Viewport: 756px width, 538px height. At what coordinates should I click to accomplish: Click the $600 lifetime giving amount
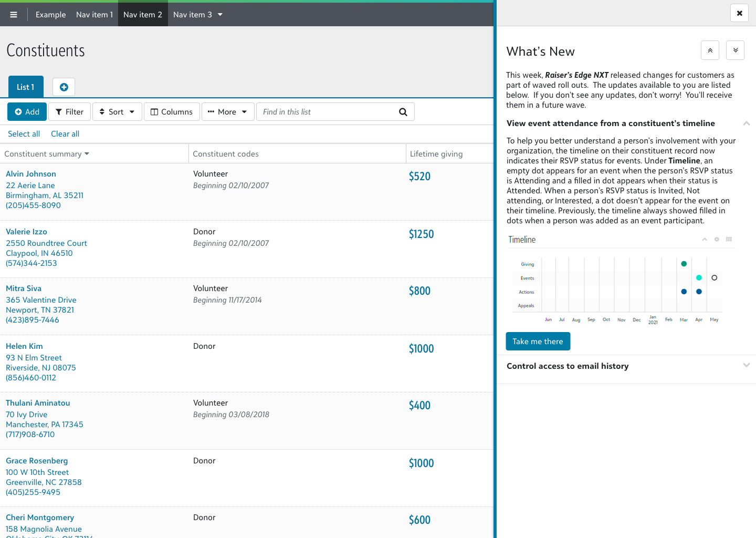pos(419,520)
